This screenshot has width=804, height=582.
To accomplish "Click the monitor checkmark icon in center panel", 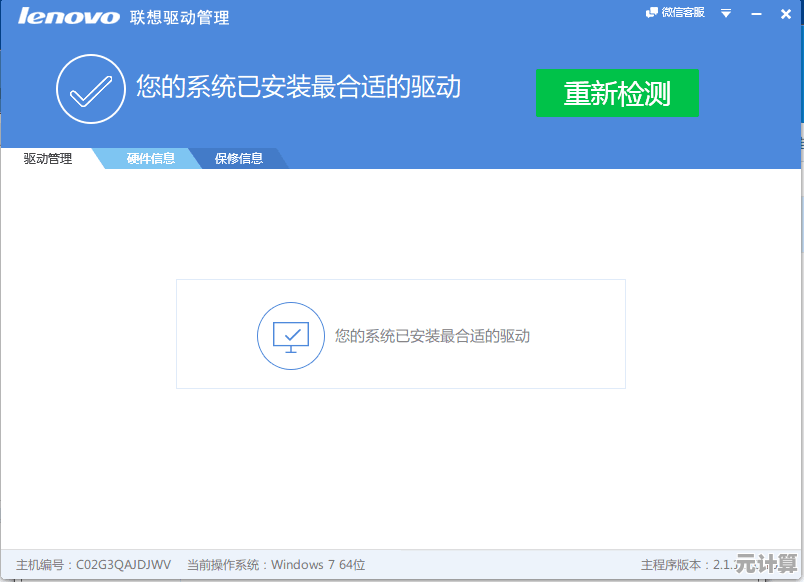I will (291, 336).
